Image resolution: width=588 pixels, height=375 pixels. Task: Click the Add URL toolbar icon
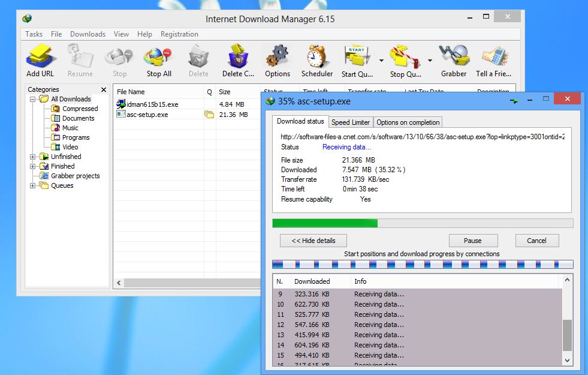40,56
